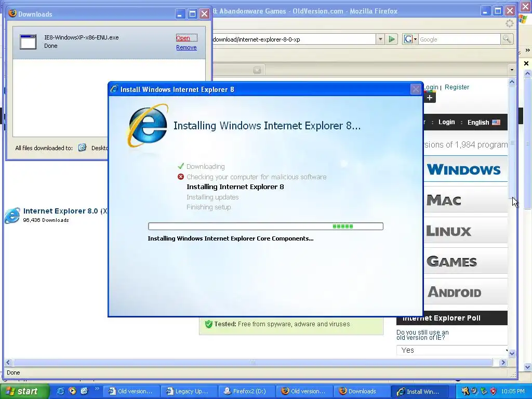Select the English language option with flag
532x399 pixels.
coord(484,123)
